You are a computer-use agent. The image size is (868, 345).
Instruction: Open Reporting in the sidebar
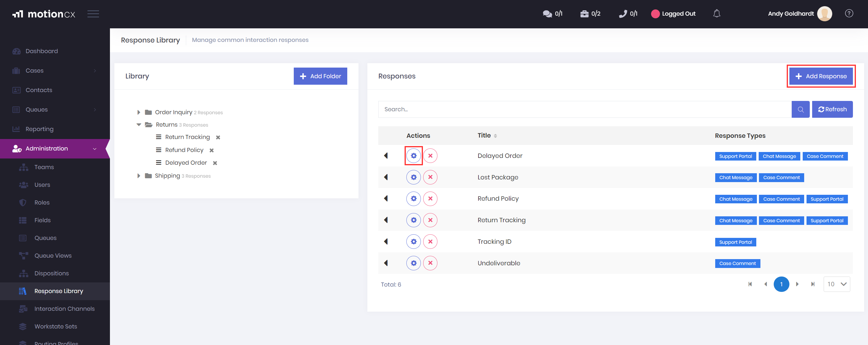pos(39,129)
